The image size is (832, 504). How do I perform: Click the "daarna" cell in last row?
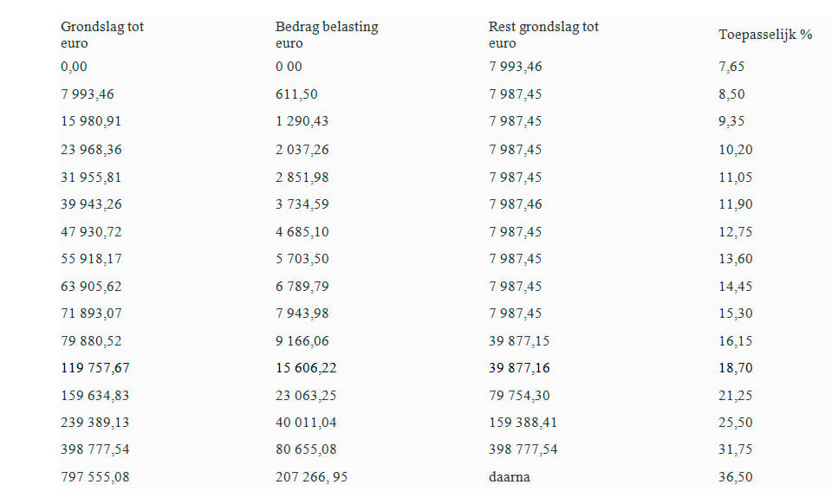[509, 476]
